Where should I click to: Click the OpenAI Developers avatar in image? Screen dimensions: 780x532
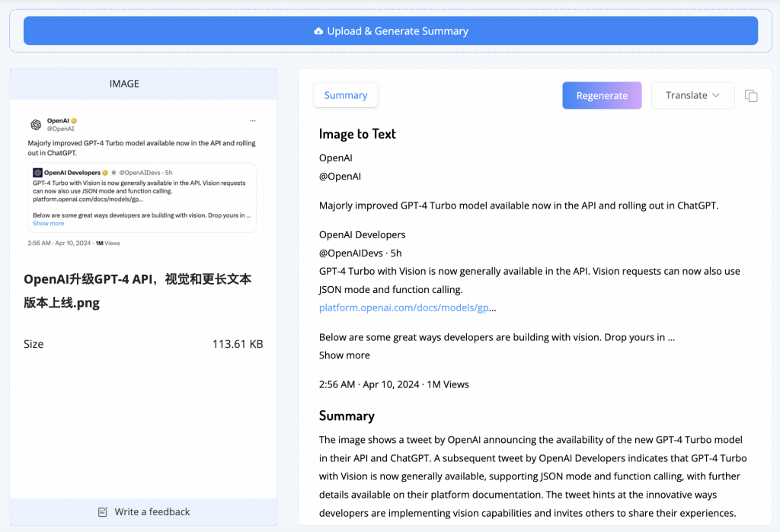click(37, 173)
